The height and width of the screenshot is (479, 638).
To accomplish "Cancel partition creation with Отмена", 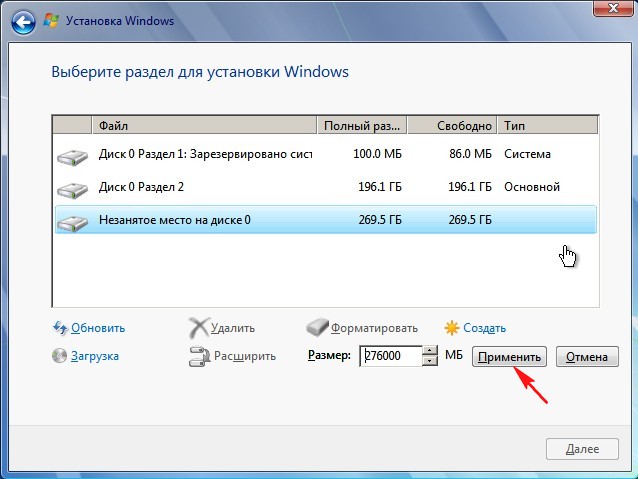I will point(587,357).
